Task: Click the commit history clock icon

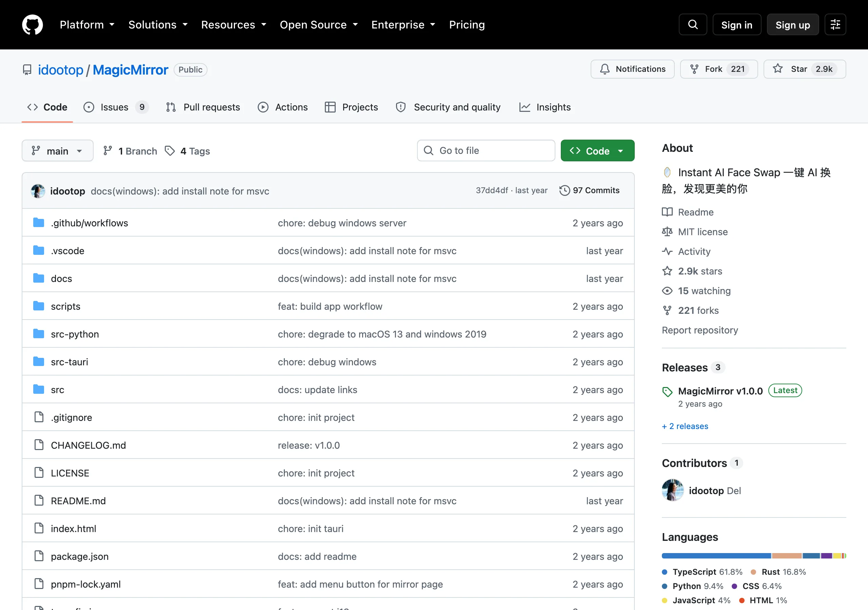Action: (x=565, y=190)
